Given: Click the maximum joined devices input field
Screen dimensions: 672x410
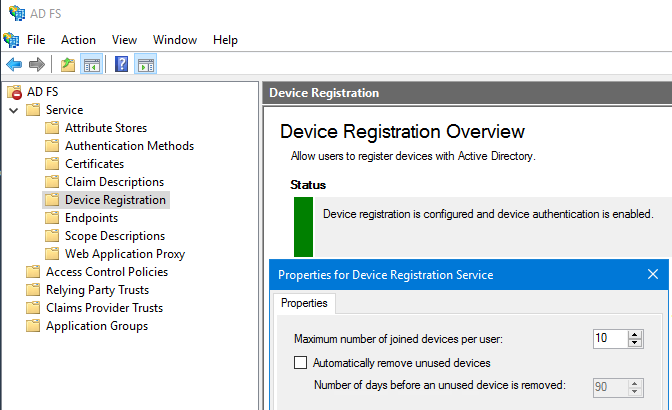Looking at the screenshot, I should click(x=608, y=338).
